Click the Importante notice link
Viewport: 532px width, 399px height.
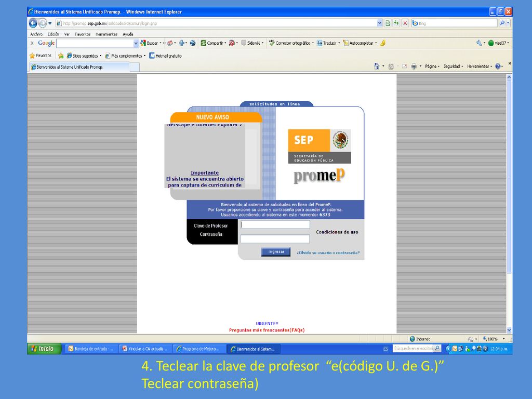coord(205,172)
